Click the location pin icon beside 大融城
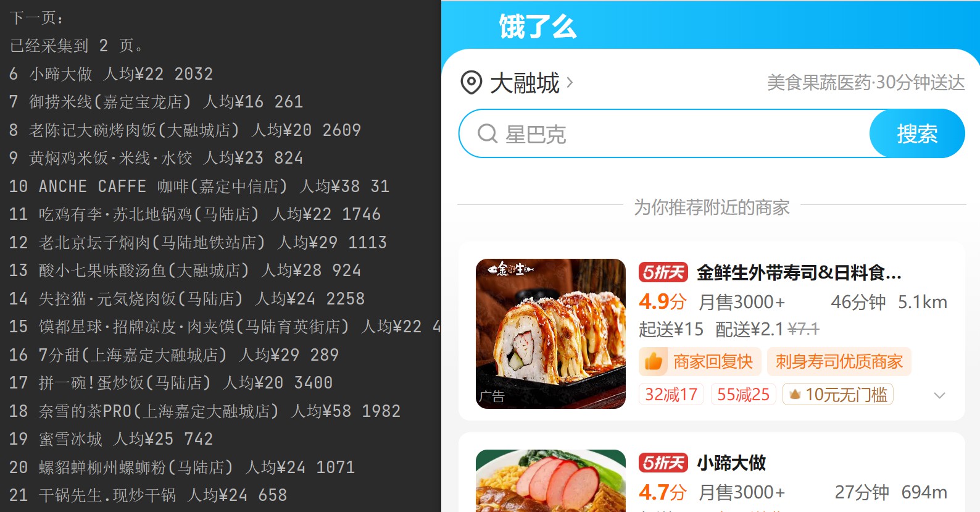The image size is (980, 512). click(471, 82)
